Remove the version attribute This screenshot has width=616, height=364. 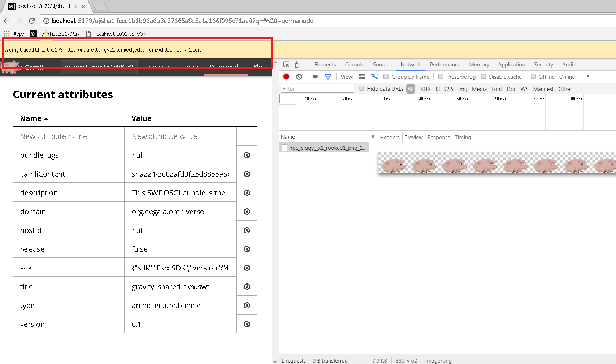tap(247, 324)
